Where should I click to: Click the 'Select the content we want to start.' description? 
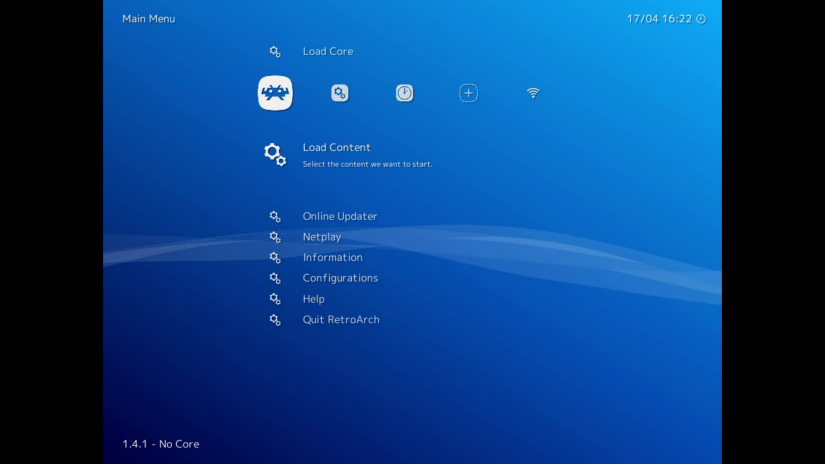[x=367, y=164]
